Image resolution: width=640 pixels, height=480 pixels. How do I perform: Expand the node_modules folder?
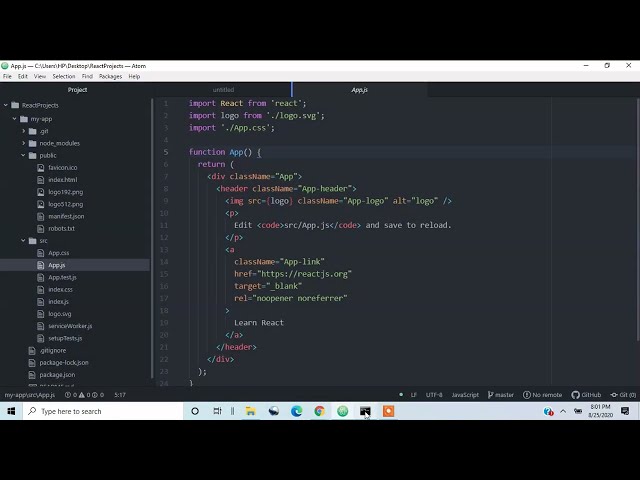pos(24,143)
